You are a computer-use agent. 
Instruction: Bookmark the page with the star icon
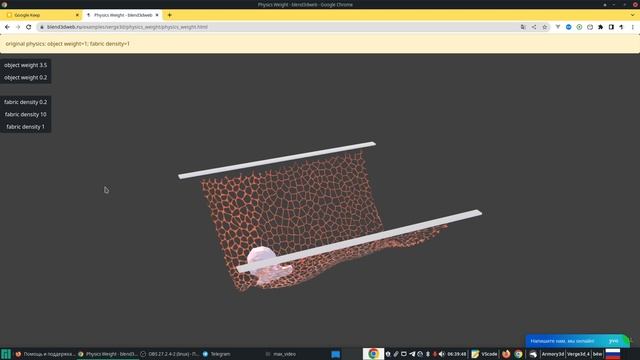tap(544, 27)
